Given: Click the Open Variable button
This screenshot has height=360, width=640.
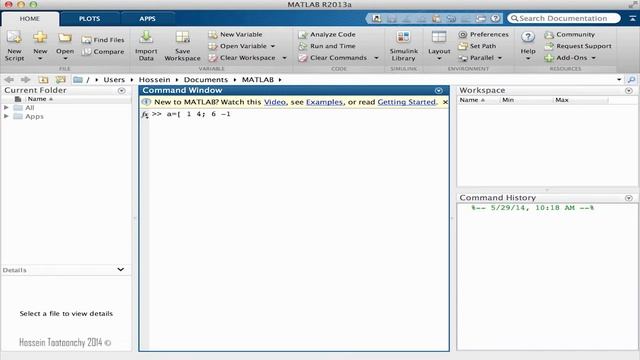Looking at the screenshot, I should click(238, 46).
